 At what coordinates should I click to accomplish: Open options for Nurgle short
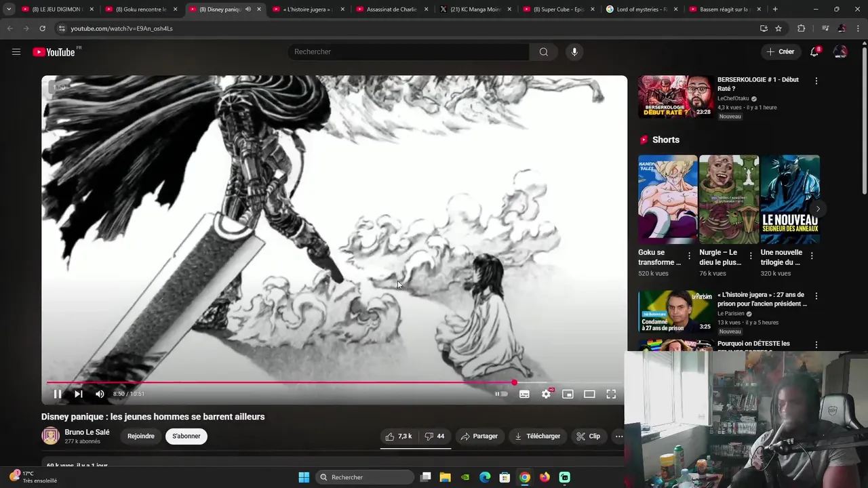[x=751, y=256]
